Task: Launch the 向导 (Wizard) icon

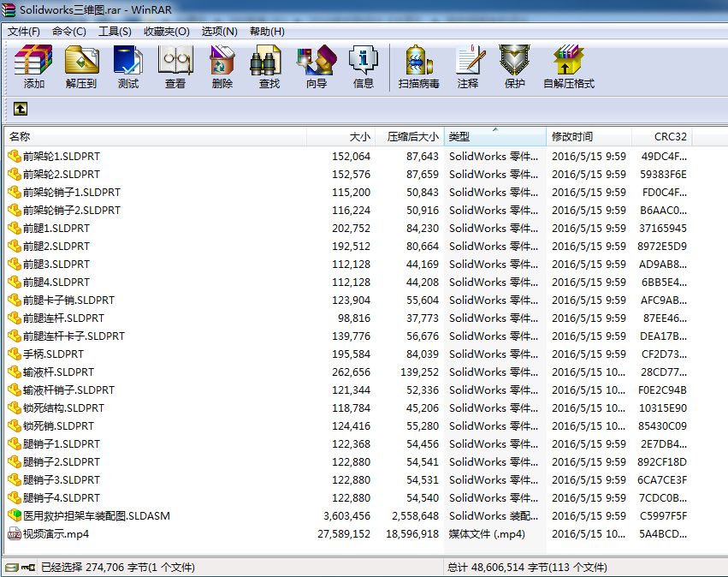Action: [317, 59]
